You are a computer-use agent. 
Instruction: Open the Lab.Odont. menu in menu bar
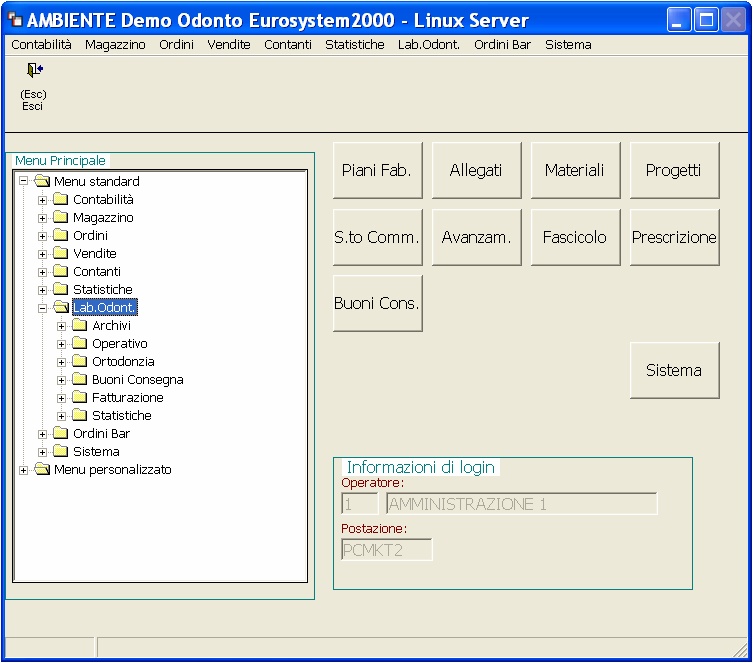coord(429,45)
